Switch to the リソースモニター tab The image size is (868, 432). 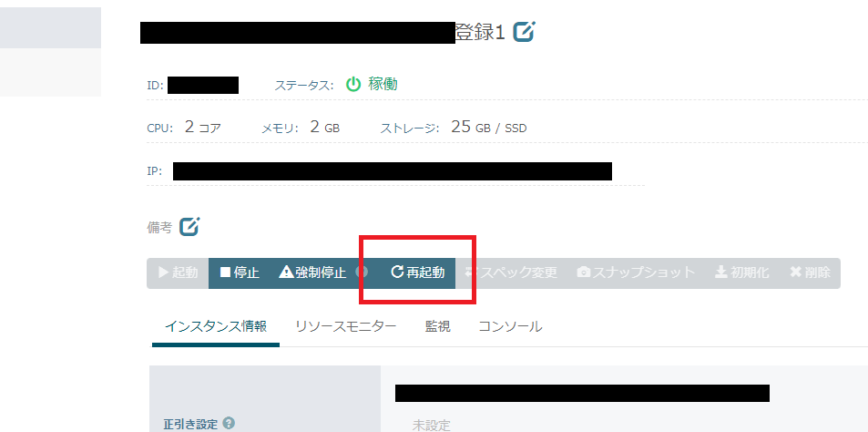[345, 326]
